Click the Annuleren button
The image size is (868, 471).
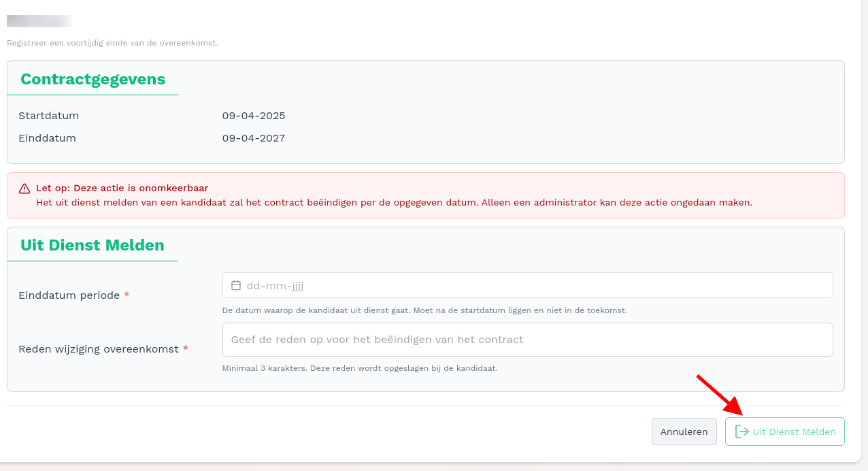(x=684, y=432)
